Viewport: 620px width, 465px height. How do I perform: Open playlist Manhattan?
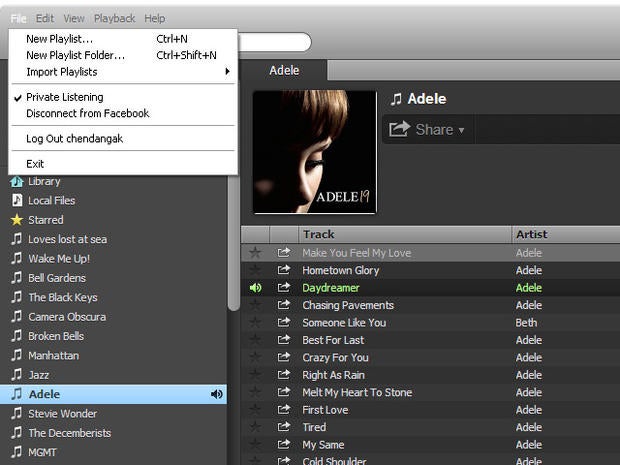coord(53,355)
